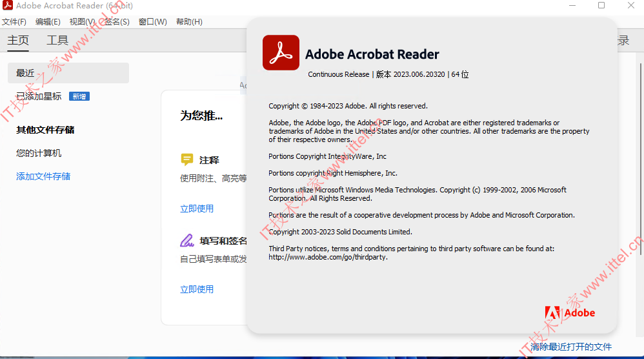Click the Fill & Sign pen icon
Screen dimensions: 644x359
[x=187, y=240]
